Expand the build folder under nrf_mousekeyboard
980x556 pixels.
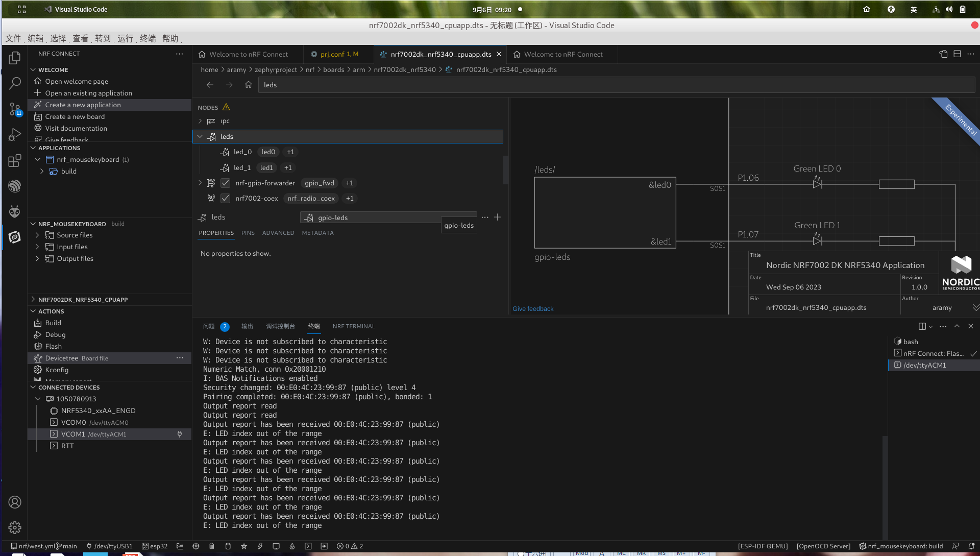pos(42,172)
